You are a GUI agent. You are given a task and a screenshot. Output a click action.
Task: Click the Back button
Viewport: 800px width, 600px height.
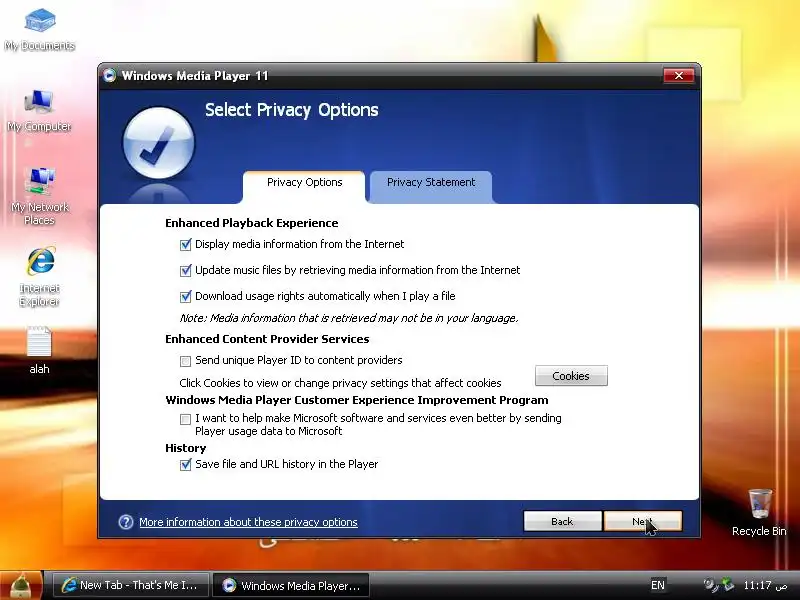[x=562, y=521]
